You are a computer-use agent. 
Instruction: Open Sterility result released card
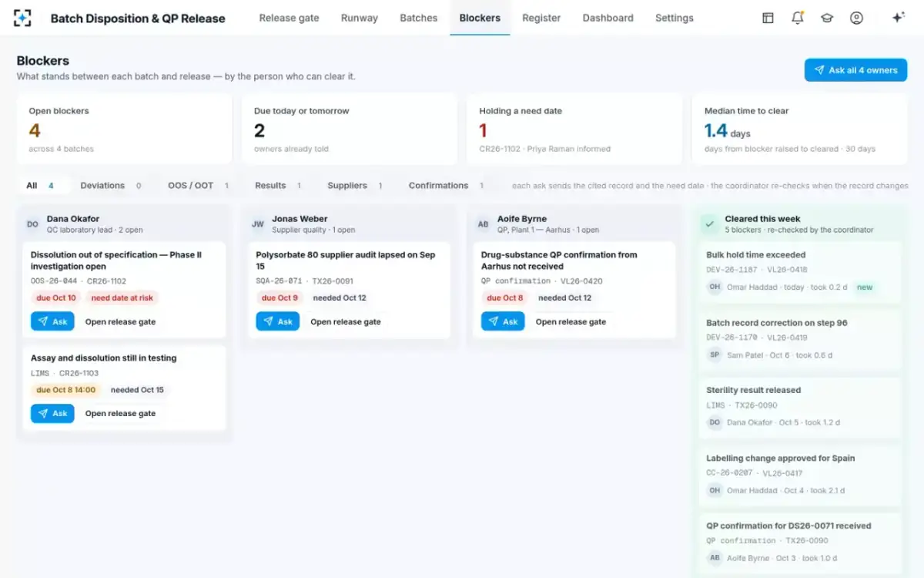tap(800, 406)
